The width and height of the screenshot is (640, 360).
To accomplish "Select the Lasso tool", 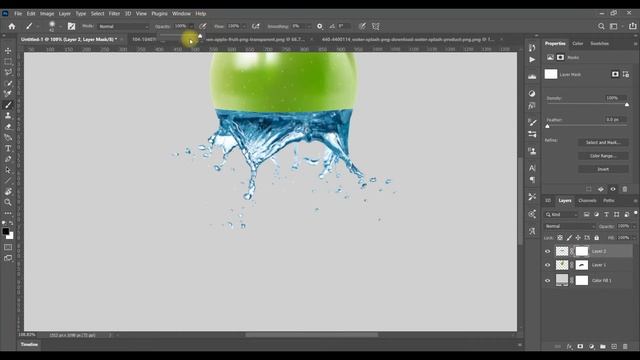I will coord(8,72).
